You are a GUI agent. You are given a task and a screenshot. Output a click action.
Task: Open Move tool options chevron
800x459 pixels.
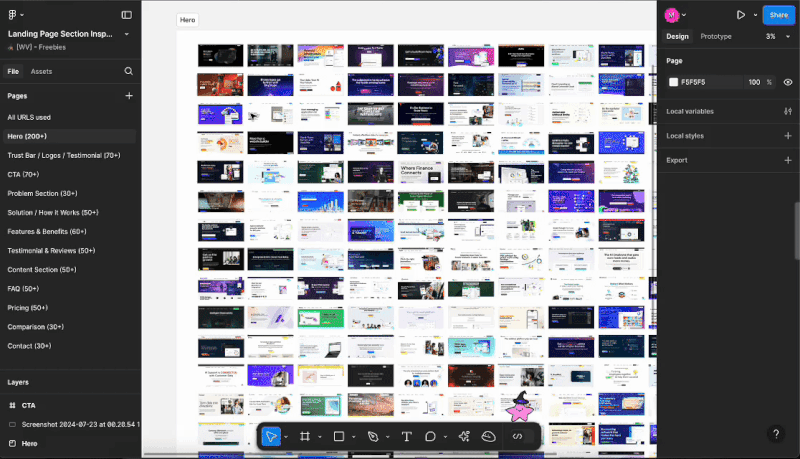tap(286, 437)
